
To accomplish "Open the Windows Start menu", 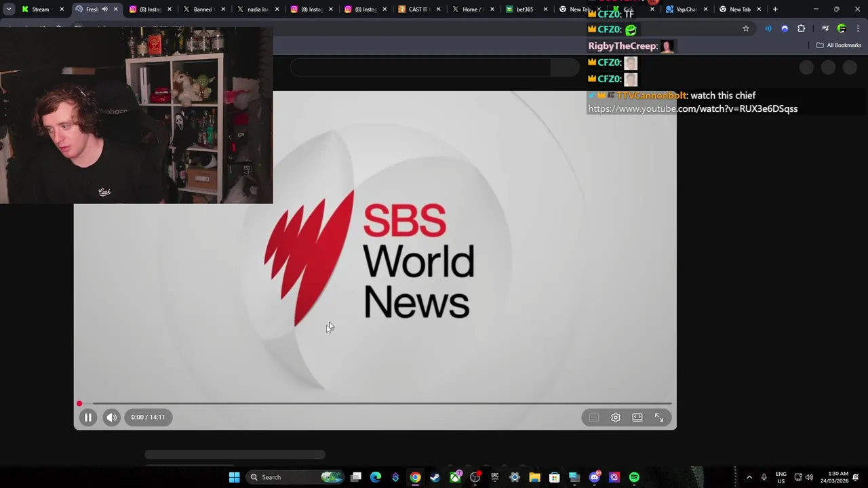I will (x=234, y=477).
